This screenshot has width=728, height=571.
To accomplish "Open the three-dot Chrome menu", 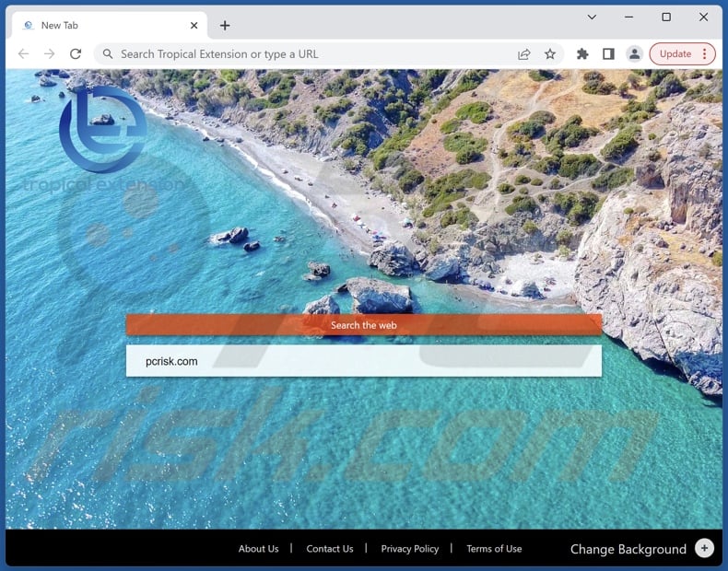I will click(x=705, y=53).
